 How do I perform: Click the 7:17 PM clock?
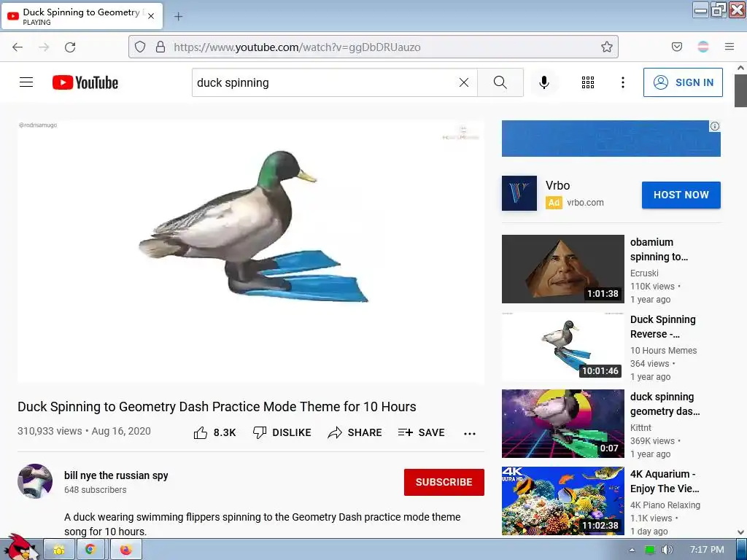tap(707, 550)
